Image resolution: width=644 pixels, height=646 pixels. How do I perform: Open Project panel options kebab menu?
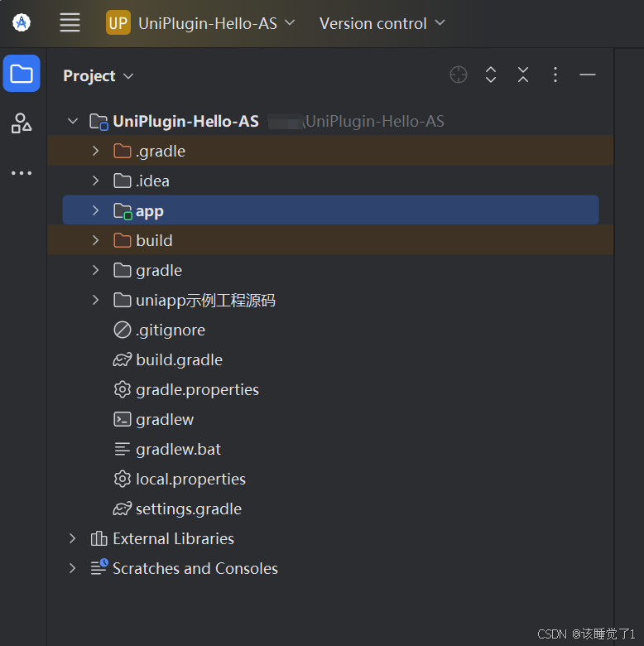(555, 75)
